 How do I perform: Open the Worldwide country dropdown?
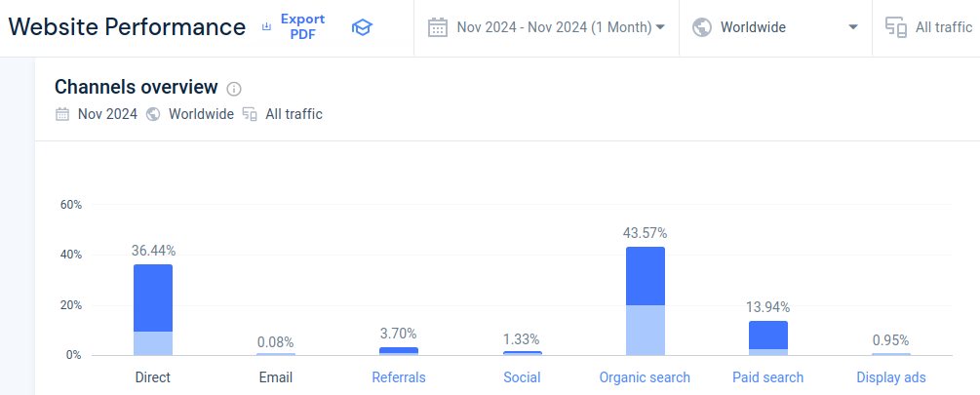[x=854, y=27]
